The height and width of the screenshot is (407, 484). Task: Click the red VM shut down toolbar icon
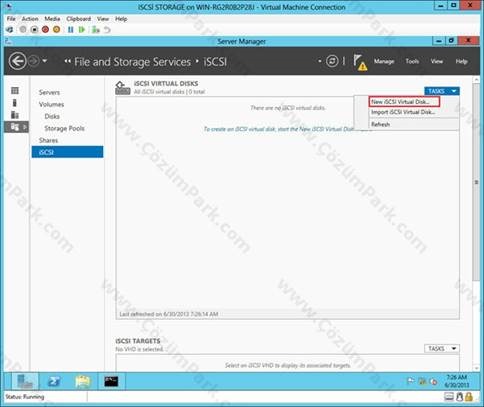pos(45,30)
